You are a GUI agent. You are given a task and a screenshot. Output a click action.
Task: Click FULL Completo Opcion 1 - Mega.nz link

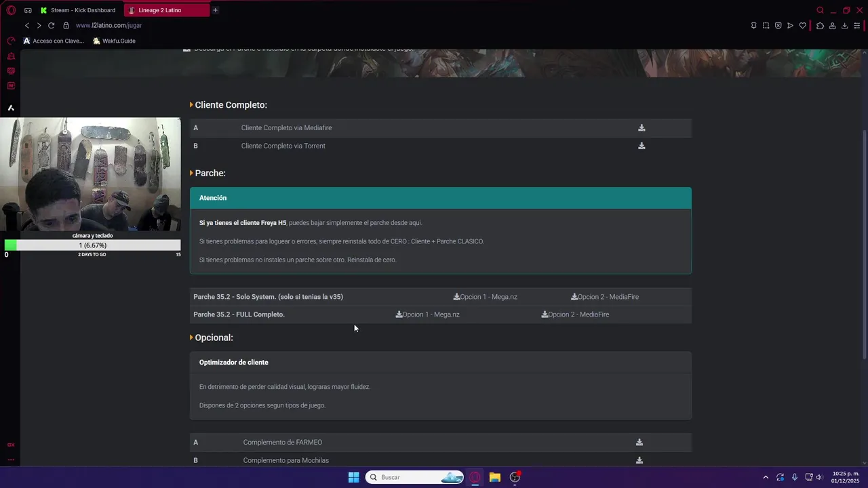428,314
